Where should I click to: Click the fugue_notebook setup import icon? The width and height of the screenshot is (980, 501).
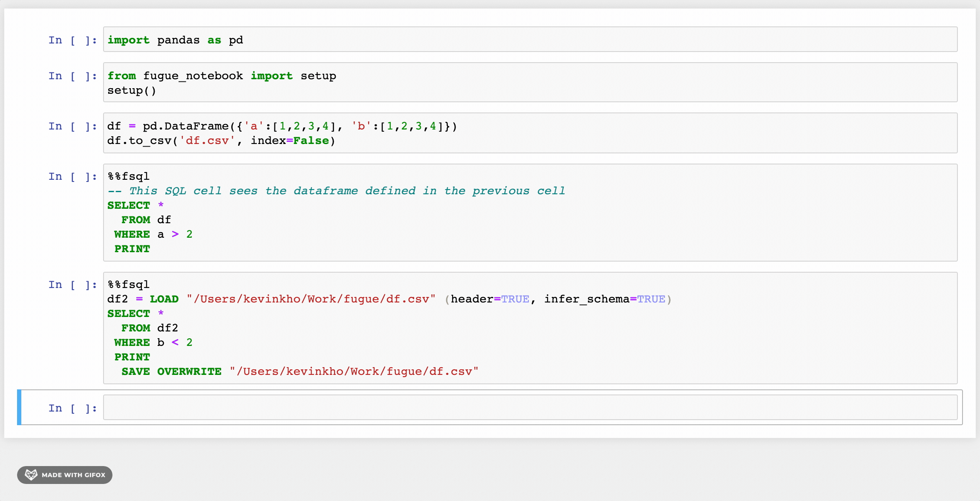tap(223, 76)
